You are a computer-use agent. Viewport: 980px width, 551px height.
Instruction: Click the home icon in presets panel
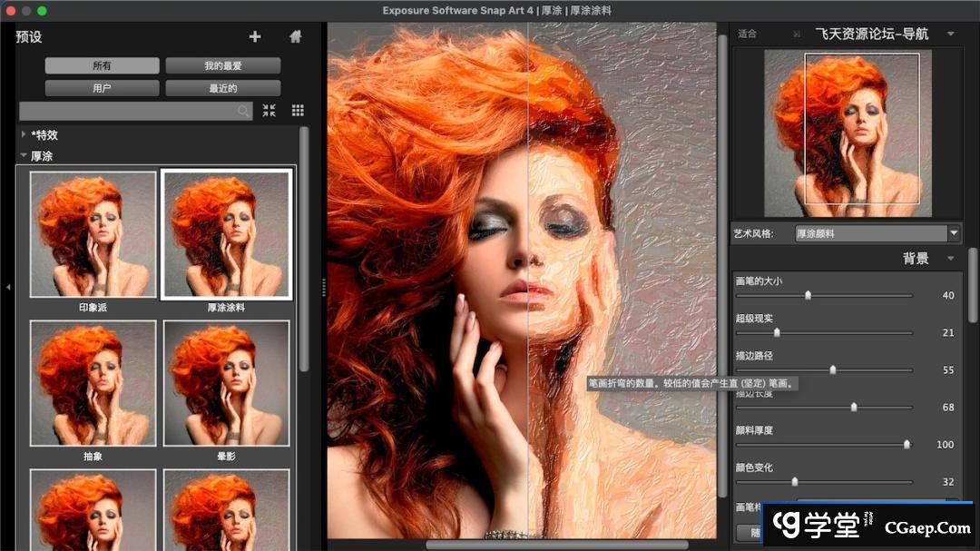click(x=295, y=36)
